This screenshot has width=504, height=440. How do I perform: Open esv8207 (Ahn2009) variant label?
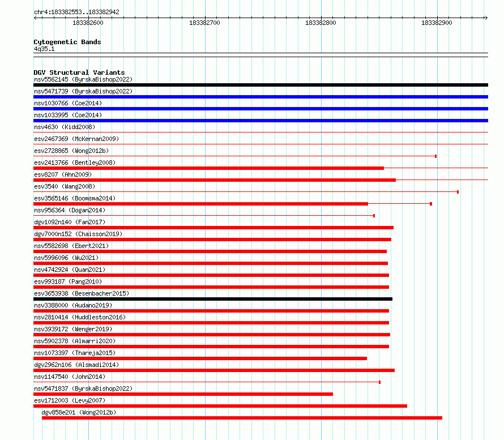pyautogui.click(x=63, y=174)
